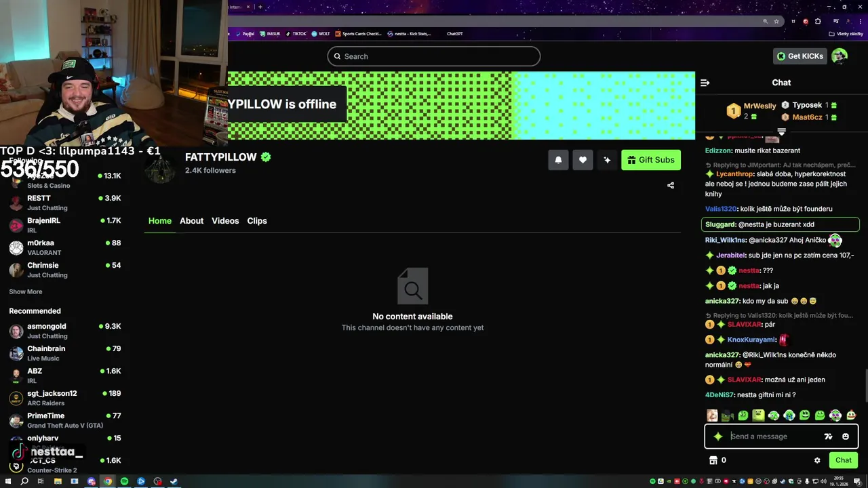
Task: Bookmark the page with the star icon
Action: click(x=776, y=21)
